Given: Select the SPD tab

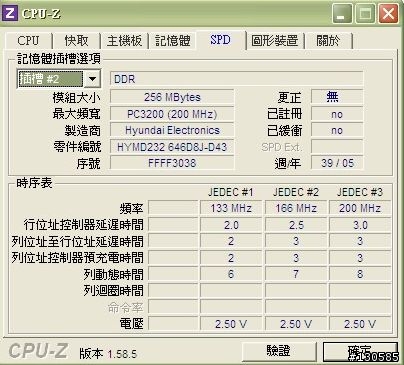Looking at the screenshot, I should pyautogui.click(x=220, y=40).
